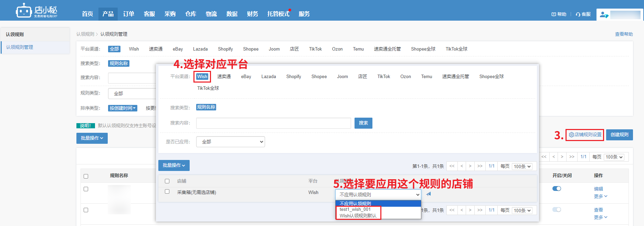This screenshot has width=644, height=226.
Task: Click 编辑 link in first rule row
Action: coord(599,189)
